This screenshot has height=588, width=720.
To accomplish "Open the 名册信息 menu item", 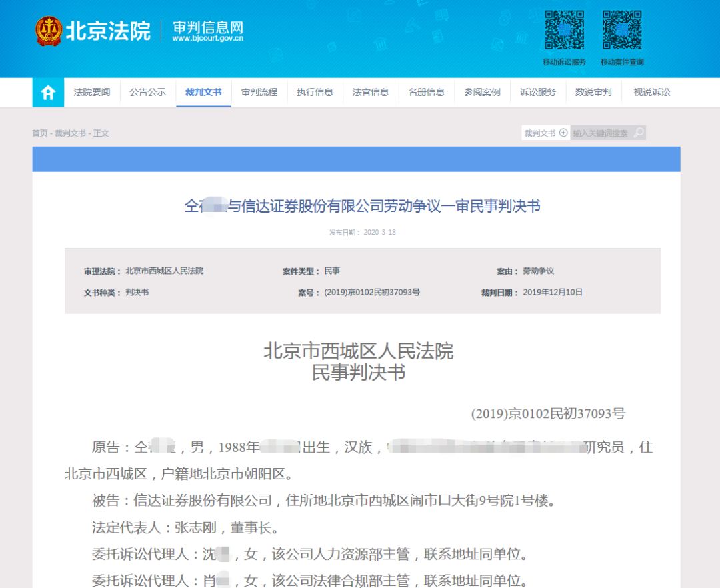I will pos(427,93).
